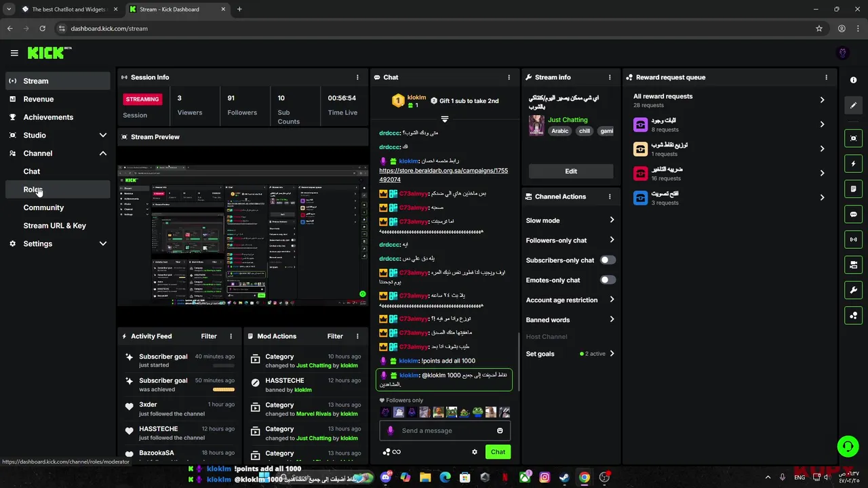Toggle Subscribers-only chat switch
Screen dimensions: 868x488
[608, 260]
